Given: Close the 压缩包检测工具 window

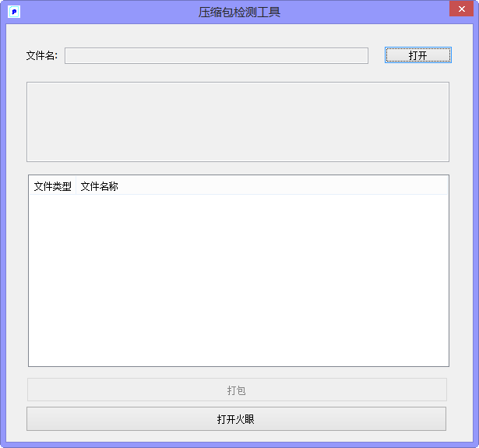Looking at the screenshot, I should point(460,10).
